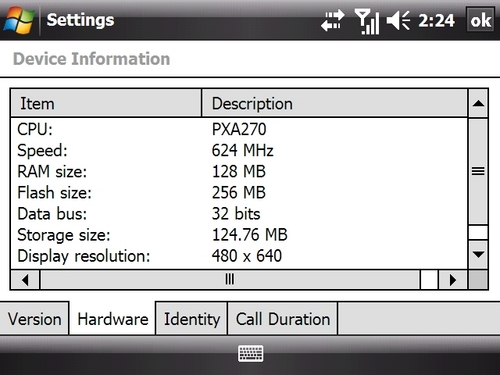Click the Settings title text
This screenshot has width=500, height=375.
click(80, 20)
